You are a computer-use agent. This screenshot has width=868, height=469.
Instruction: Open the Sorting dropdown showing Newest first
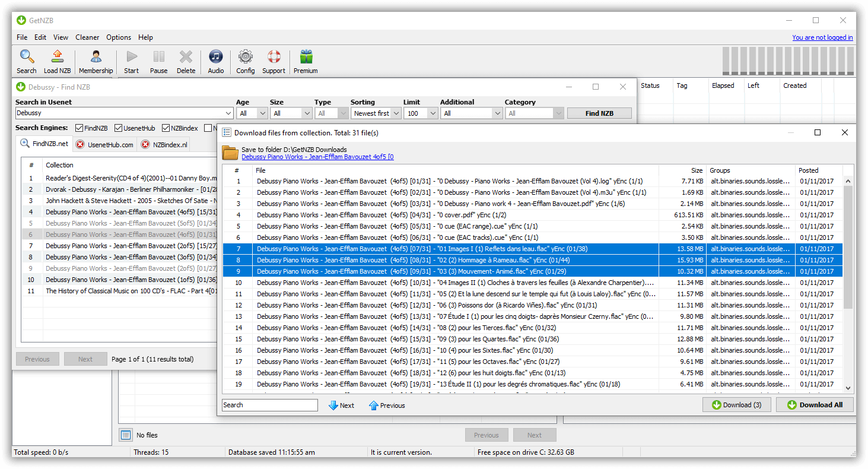(x=376, y=113)
